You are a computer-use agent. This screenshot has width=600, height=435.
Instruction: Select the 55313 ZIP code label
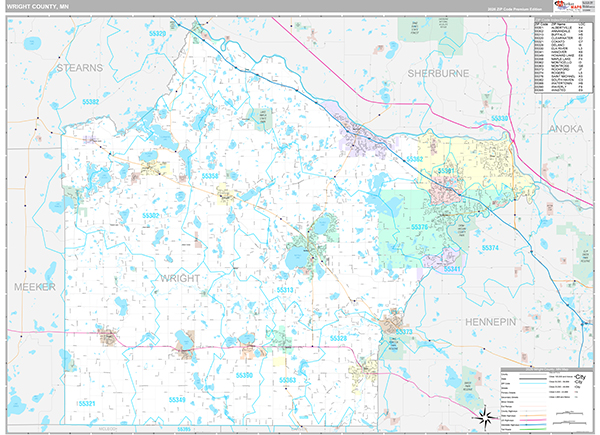click(x=284, y=290)
